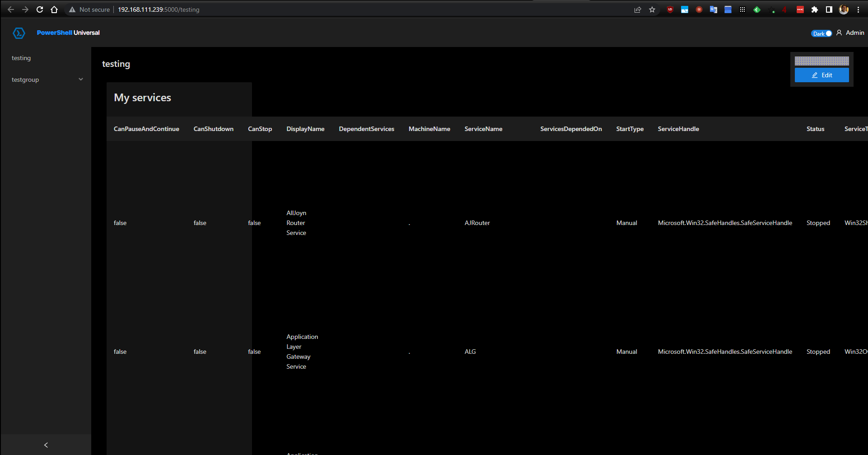
Task: Click the SafeServiceHandle value in ALG row
Action: 725,352
